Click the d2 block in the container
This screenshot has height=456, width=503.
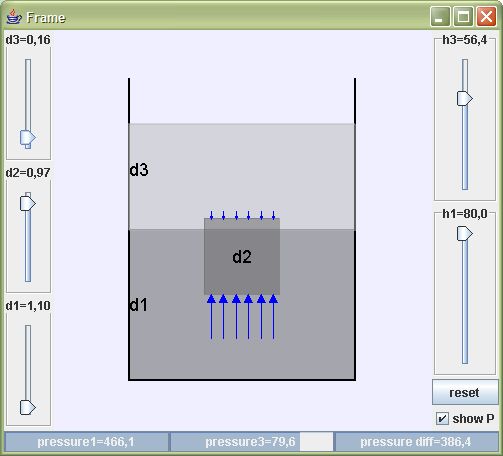[242, 256]
